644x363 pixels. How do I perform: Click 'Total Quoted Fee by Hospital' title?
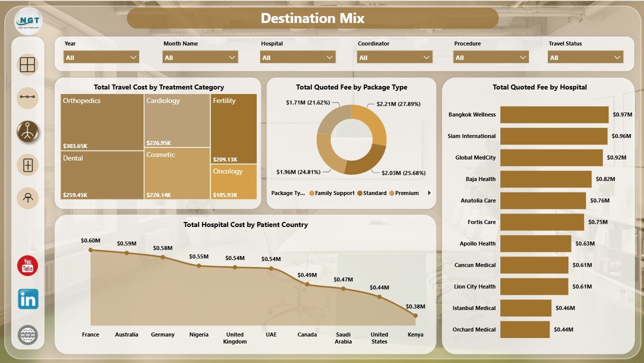coord(540,87)
